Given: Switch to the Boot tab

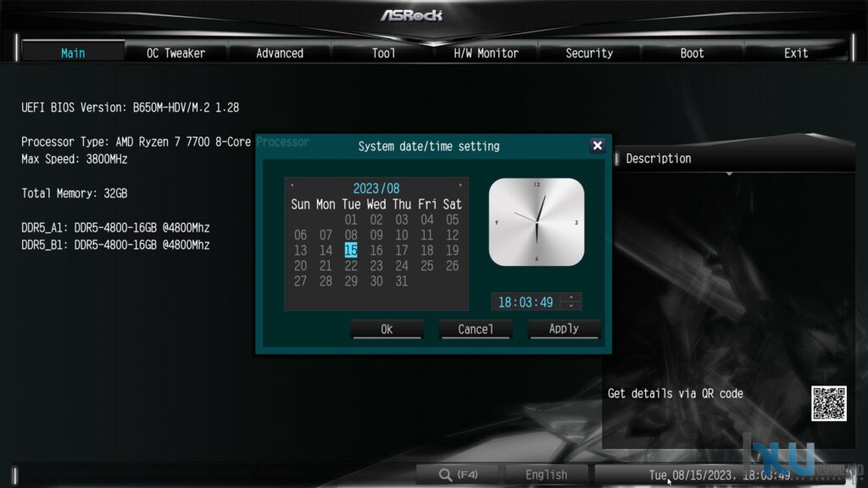Looking at the screenshot, I should tap(692, 53).
